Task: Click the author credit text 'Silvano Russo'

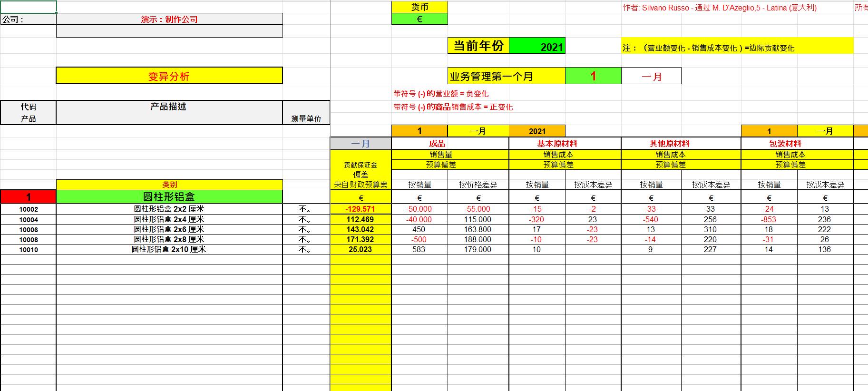Action: [665, 8]
